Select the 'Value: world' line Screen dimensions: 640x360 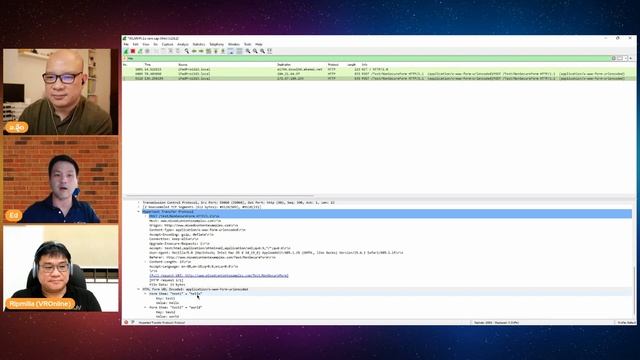click(x=167, y=316)
